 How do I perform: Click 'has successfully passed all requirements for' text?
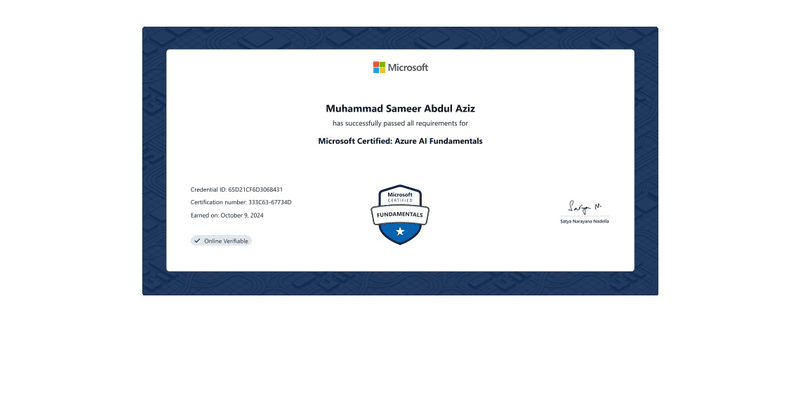400,123
